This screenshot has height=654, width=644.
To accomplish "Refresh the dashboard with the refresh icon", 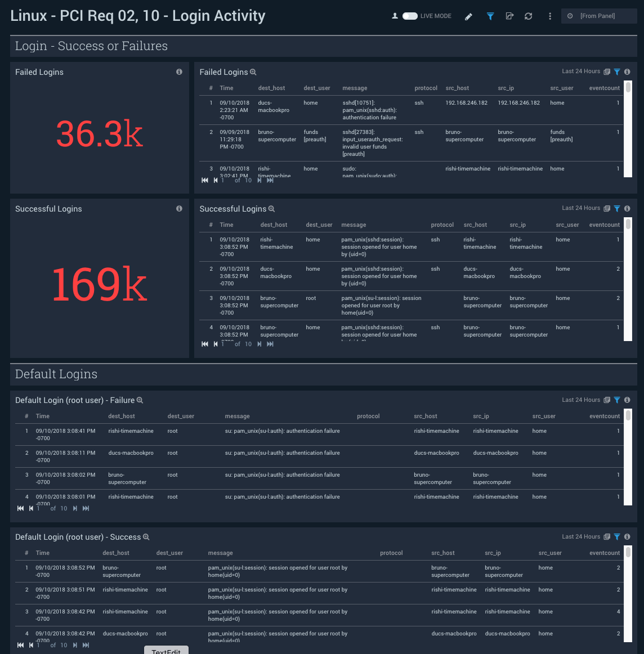I will coord(528,16).
